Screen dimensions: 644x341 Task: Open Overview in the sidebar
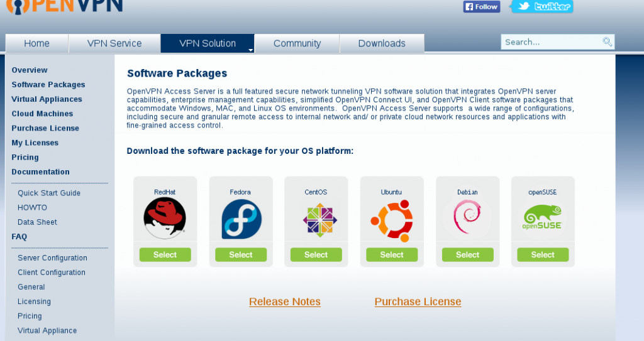[30, 70]
